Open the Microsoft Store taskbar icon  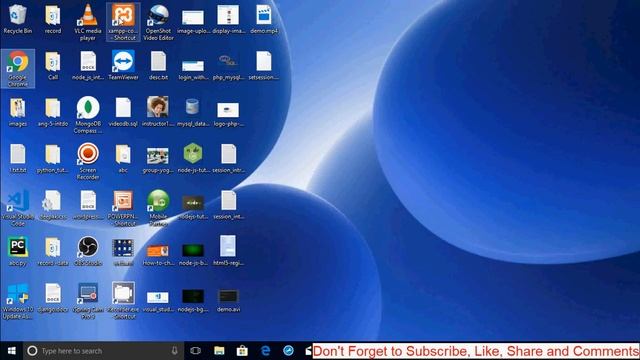tap(242, 351)
